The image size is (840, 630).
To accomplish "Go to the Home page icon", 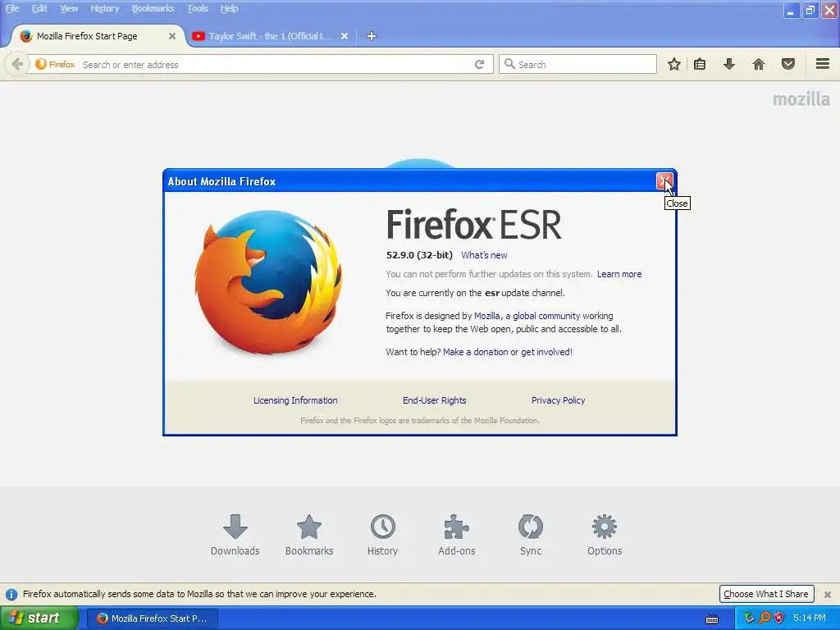I will click(x=759, y=64).
